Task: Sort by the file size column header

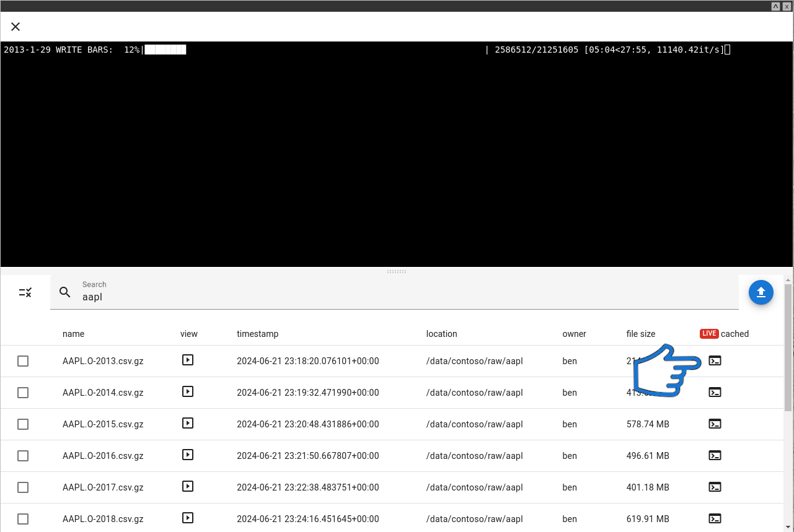Action: (640, 334)
